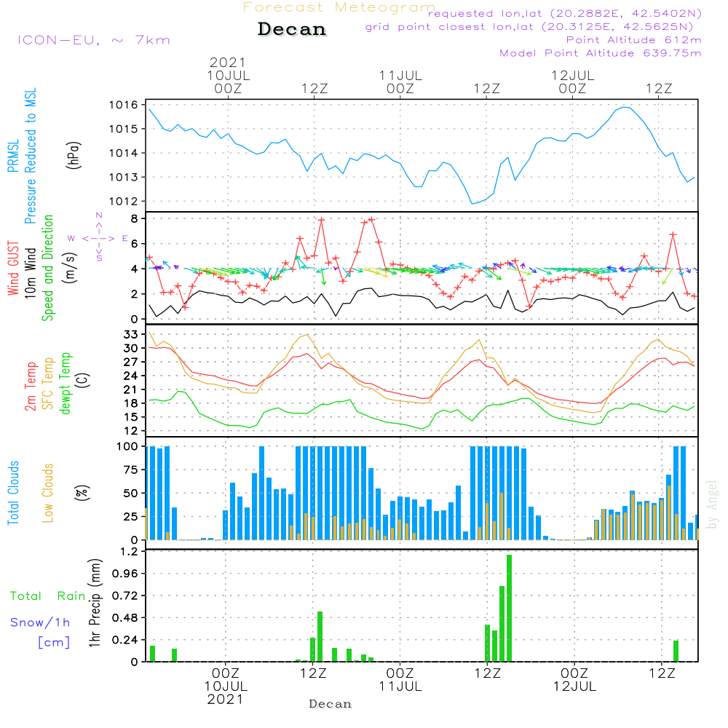
Task: Click the "11JUL" date label on the top axis
Action: [400, 75]
